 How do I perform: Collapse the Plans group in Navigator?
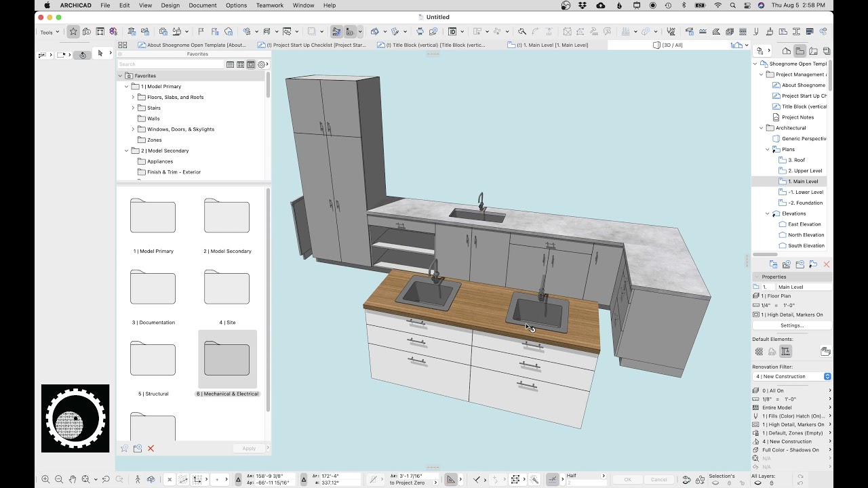[x=768, y=149]
